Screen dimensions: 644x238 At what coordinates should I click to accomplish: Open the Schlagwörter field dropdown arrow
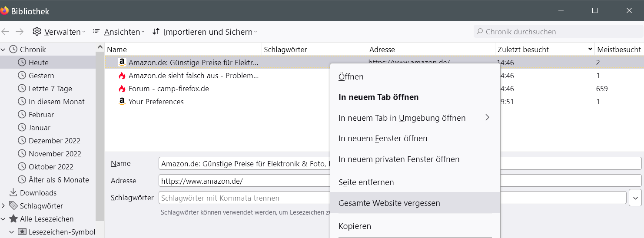(635, 198)
